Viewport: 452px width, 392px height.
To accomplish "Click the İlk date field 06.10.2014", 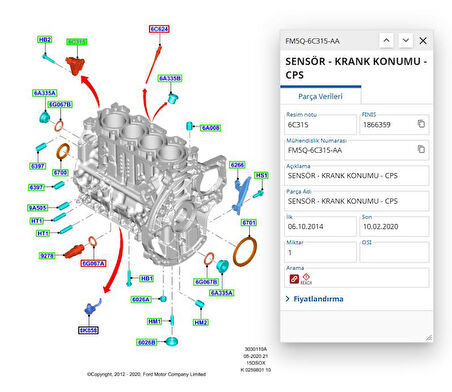I will 321,227.
